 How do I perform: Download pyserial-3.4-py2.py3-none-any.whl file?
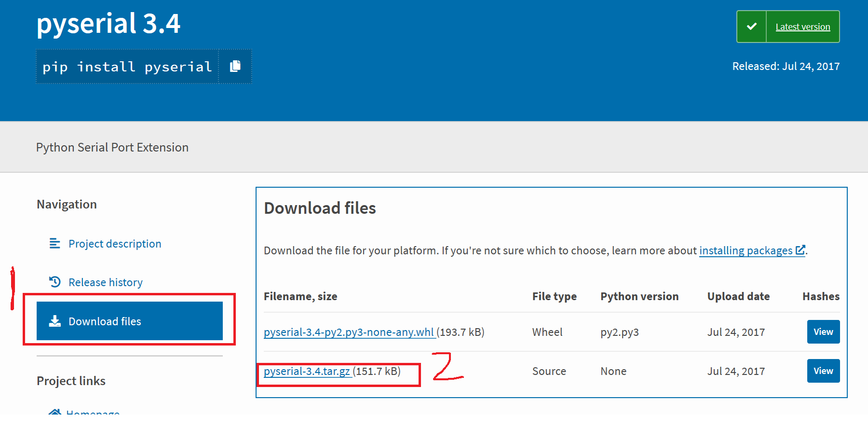(x=349, y=332)
